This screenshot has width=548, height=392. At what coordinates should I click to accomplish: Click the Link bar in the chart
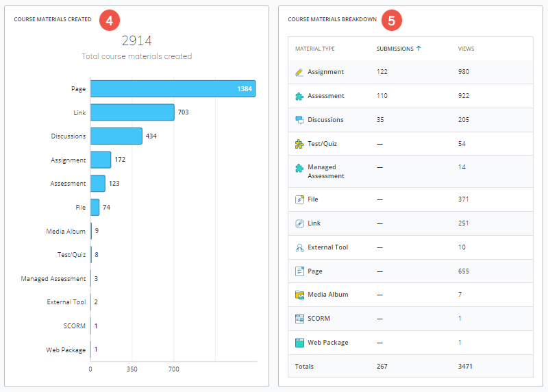(x=132, y=112)
